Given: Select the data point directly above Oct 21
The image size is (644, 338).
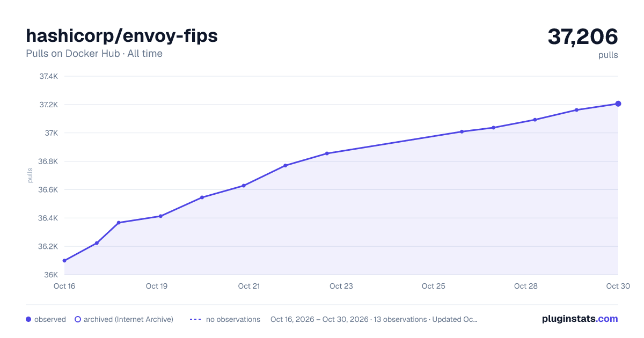Looking at the screenshot, I should click(244, 186).
